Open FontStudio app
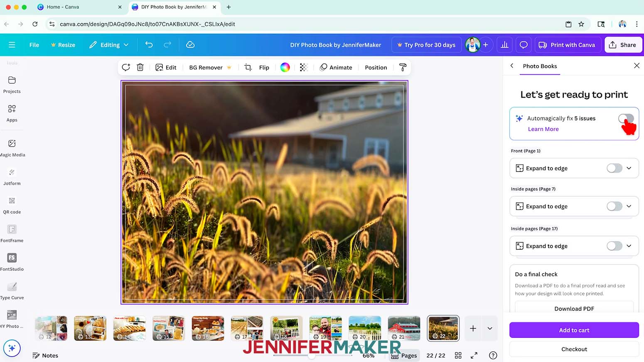The width and height of the screenshot is (644, 362). 12,263
